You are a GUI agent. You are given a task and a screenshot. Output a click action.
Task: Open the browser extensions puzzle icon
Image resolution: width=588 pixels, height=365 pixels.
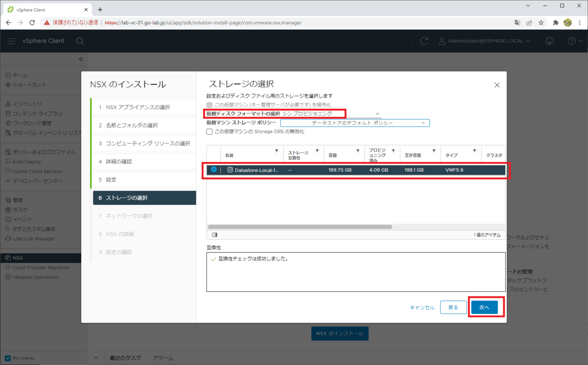(556, 23)
